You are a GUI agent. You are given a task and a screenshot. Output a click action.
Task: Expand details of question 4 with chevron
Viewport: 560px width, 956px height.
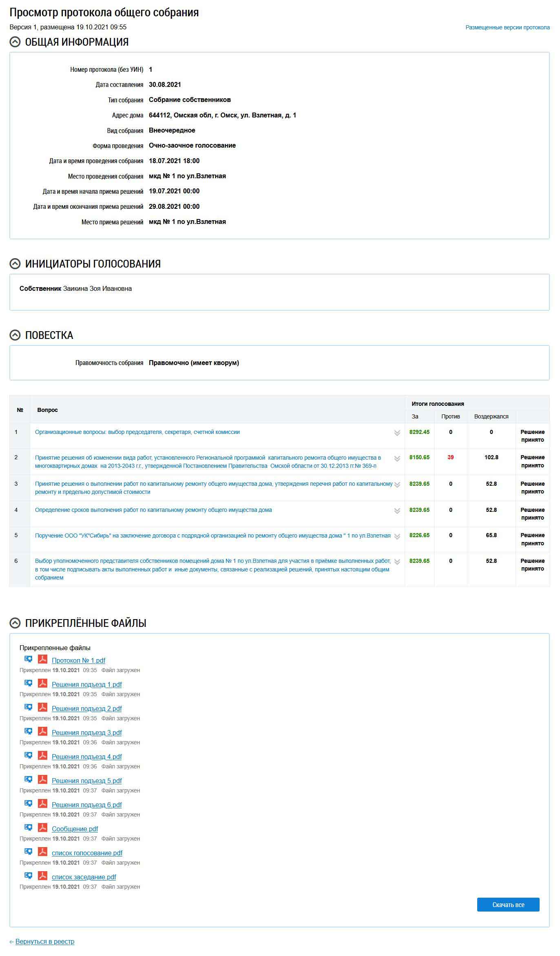point(397,511)
